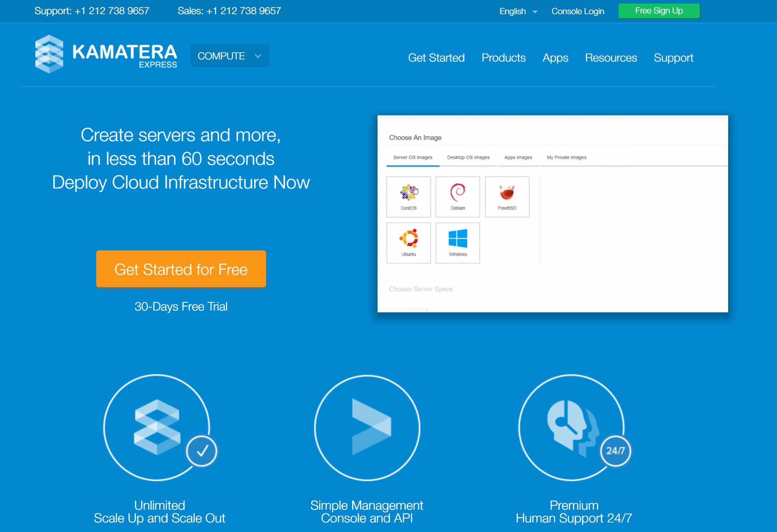Click the Choose Server Specs input field
This screenshot has width=777, height=532.
coord(421,289)
